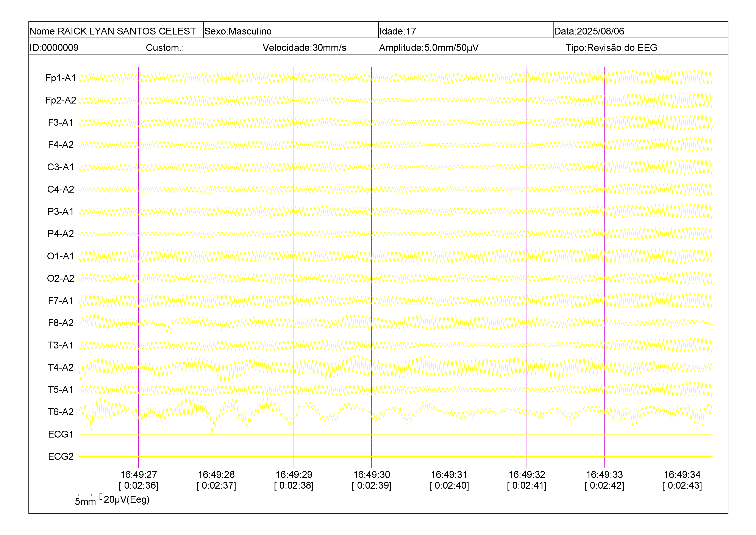Click elapsed time '[ 0:02:37]'
This screenshot has height=535, width=756.
216,485
